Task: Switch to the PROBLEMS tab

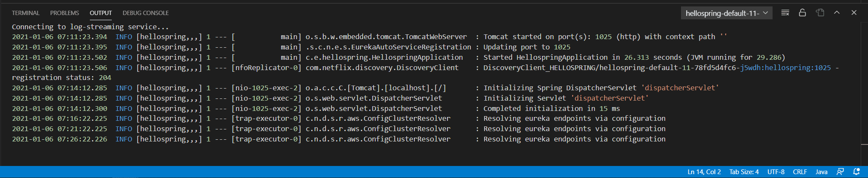Action: pos(64,13)
